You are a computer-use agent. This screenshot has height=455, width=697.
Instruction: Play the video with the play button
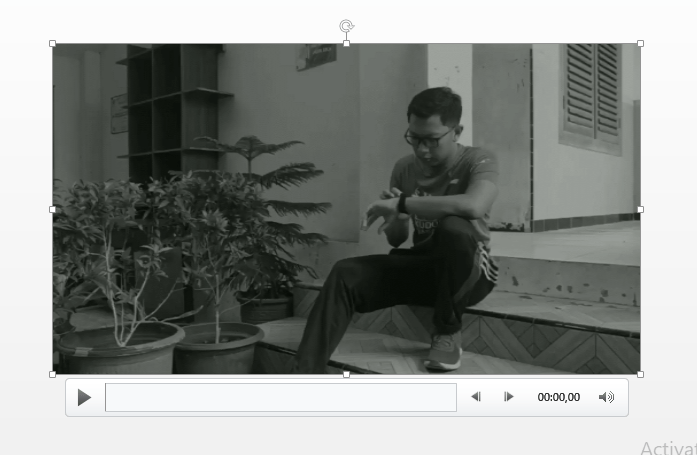coord(84,397)
